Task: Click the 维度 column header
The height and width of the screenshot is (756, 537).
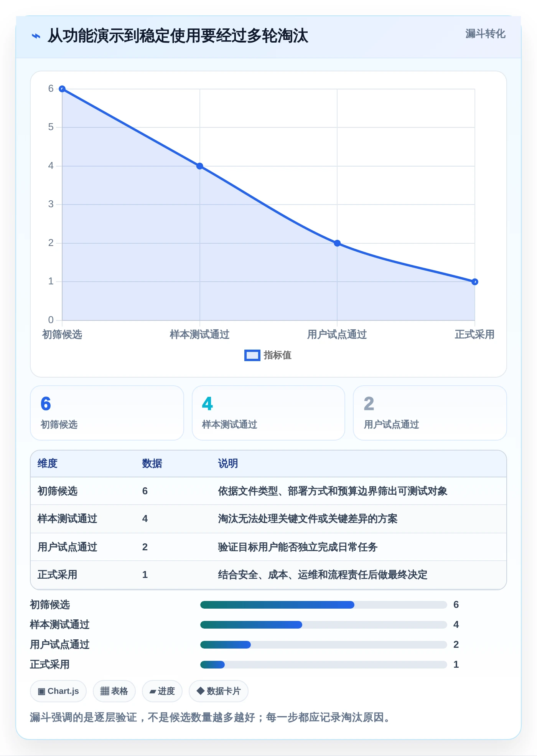Action: tap(48, 464)
